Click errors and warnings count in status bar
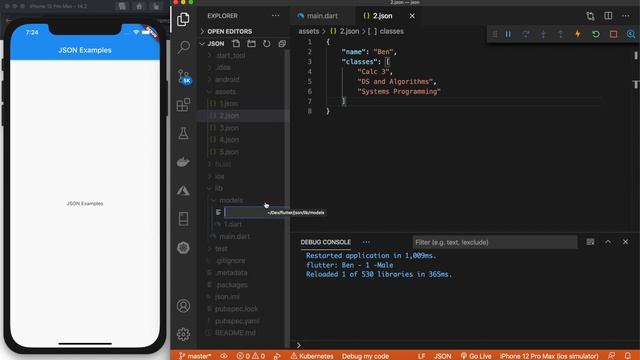Screen dimensions: 640x360 click(251, 356)
